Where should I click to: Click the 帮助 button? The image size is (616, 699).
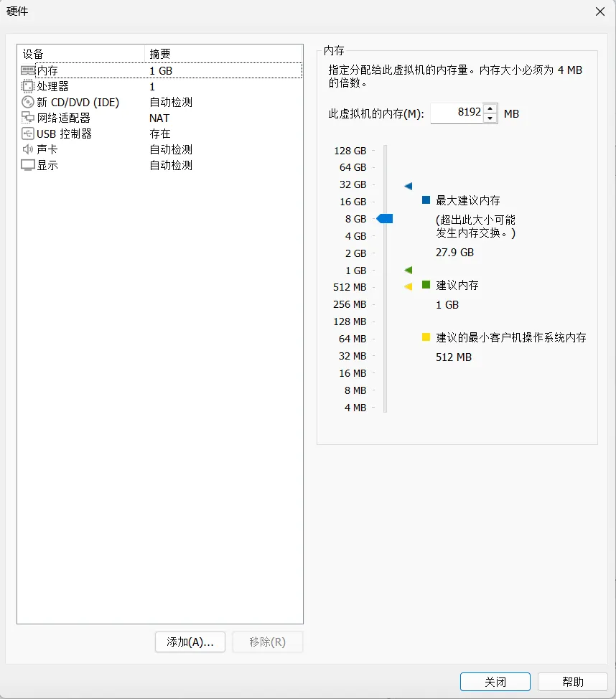[x=573, y=682]
